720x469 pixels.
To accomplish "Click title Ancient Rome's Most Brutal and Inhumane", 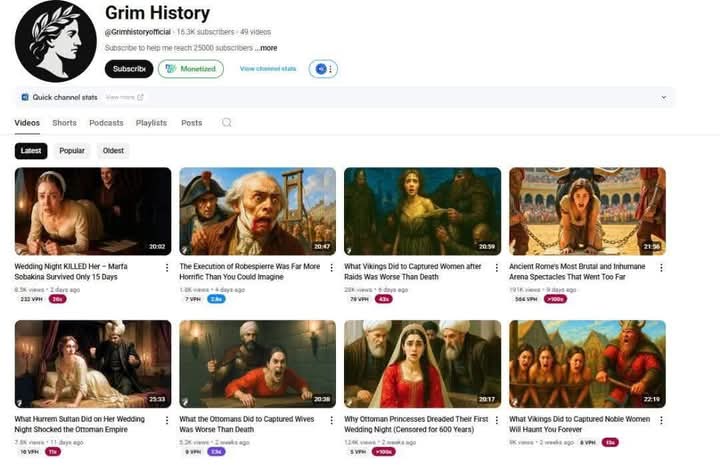I will [577, 271].
